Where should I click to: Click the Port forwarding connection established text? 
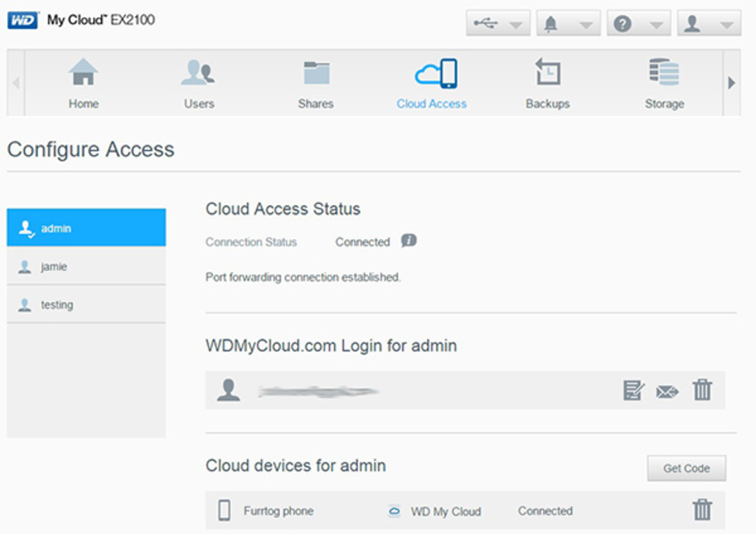[303, 277]
